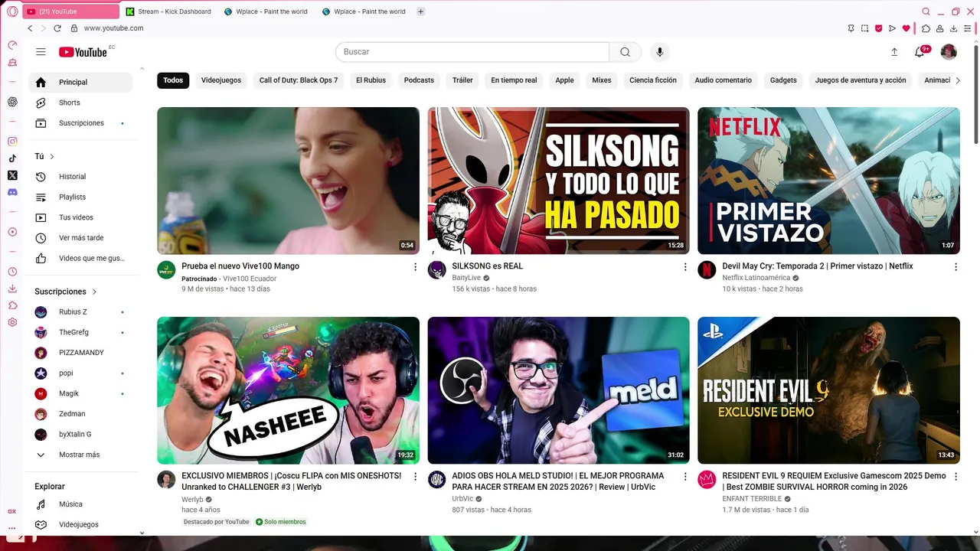Open Shorts in YouTube sidebar
Viewport: 980px width, 551px height.
point(80,103)
